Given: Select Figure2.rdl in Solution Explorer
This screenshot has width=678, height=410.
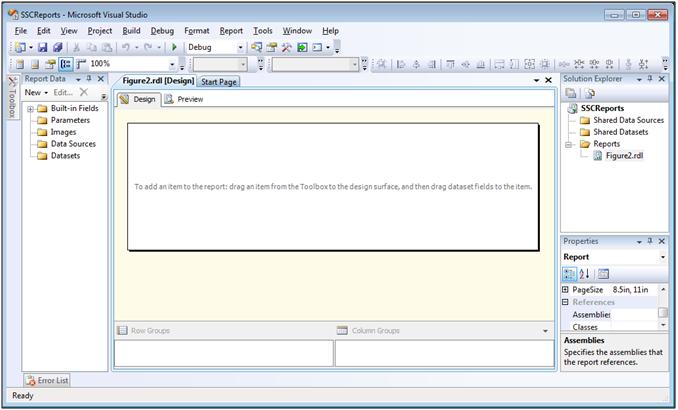Looking at the screenshot, I should [624, 156].
